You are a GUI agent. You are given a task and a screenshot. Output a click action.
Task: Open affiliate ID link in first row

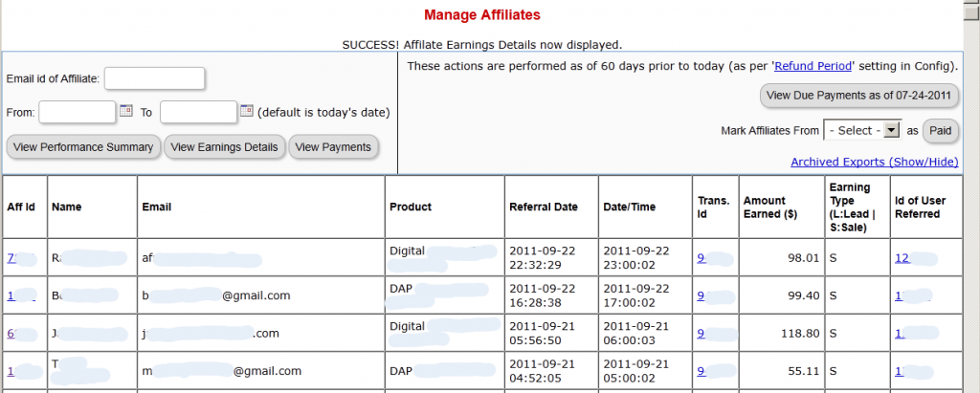point(11,257)
